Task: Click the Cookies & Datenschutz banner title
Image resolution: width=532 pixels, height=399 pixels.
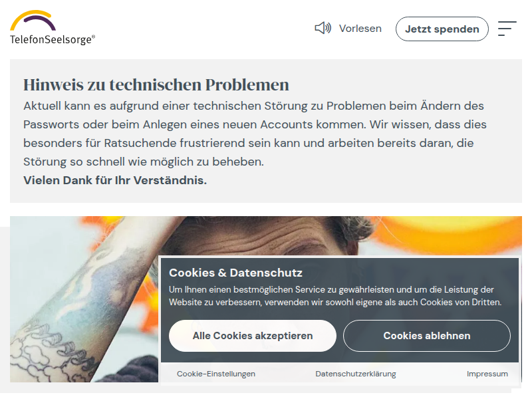Action: [235, 273]
